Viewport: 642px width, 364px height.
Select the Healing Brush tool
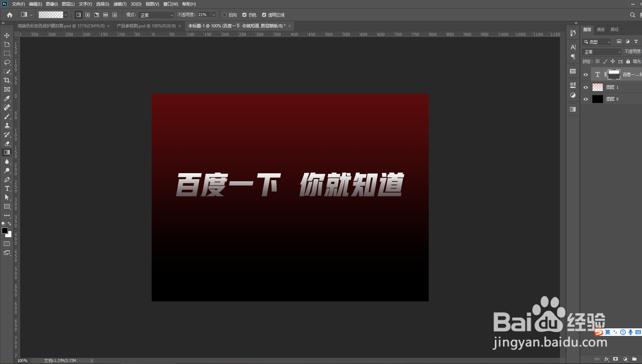[7, 107]
